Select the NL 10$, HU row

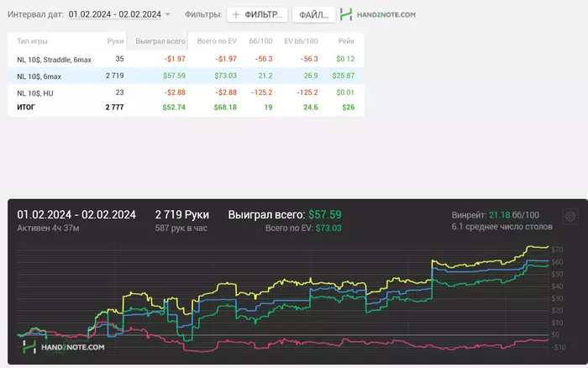[186, 92]
